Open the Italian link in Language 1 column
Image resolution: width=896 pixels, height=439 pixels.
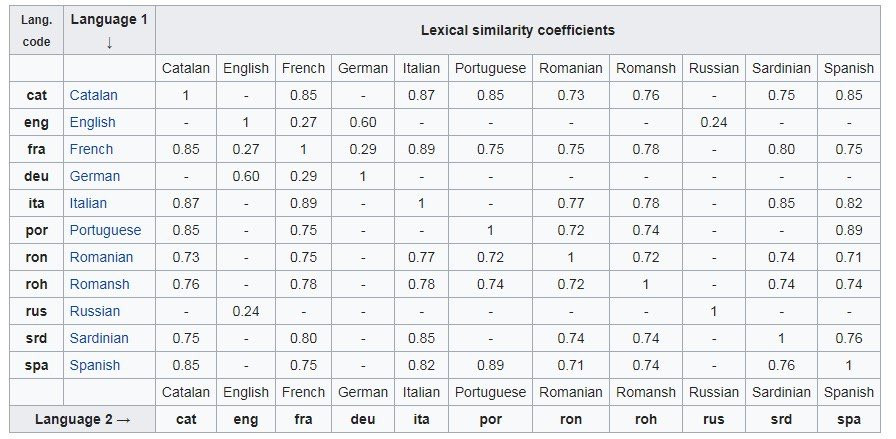pyautogui.click(x=89, y=204)
